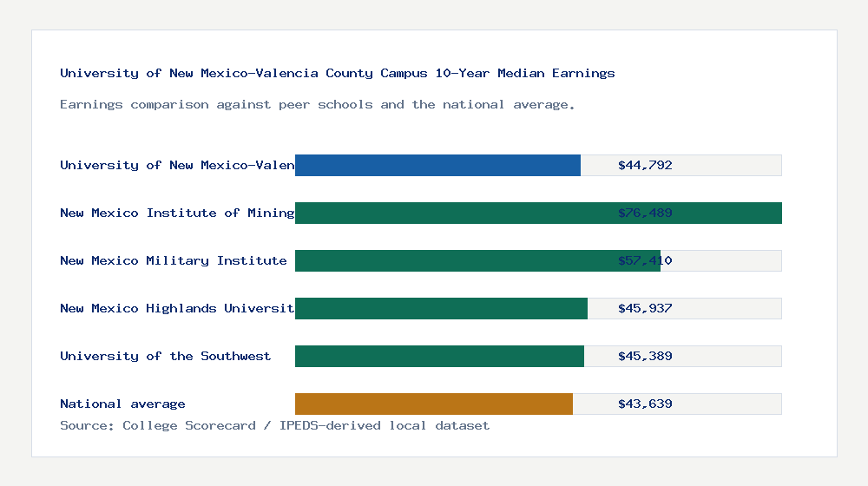Click the blue bar for UNM-Valencia
This screenshot has height=486, width=868.
[437, 165]
